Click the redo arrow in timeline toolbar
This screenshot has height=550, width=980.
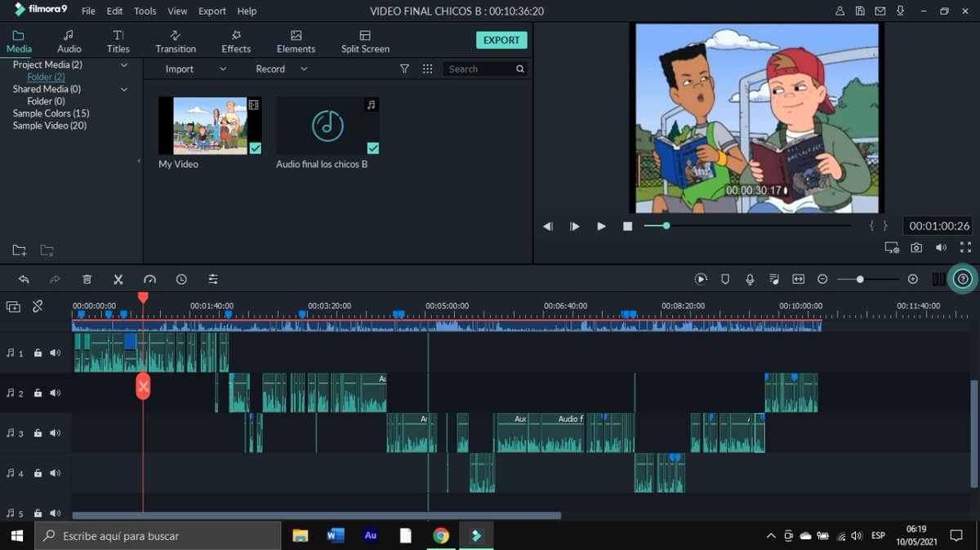tap(55, 279)
